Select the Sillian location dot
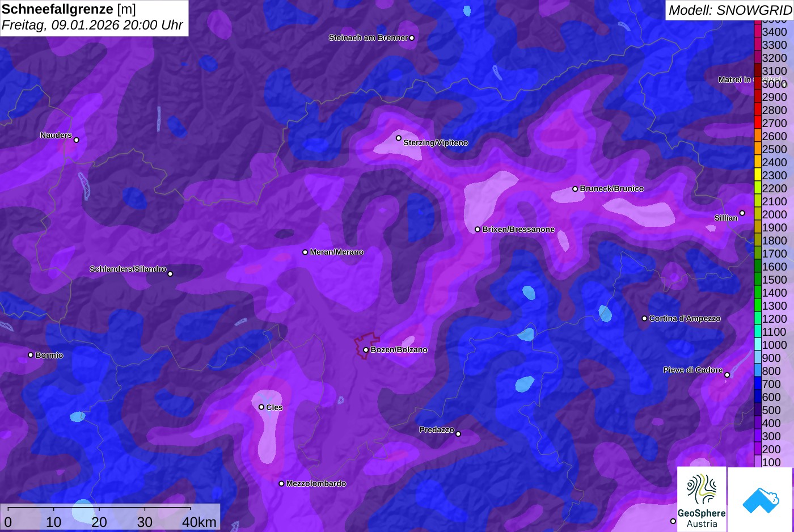Screen dimensions: 794x532 (x=742, y=213)
